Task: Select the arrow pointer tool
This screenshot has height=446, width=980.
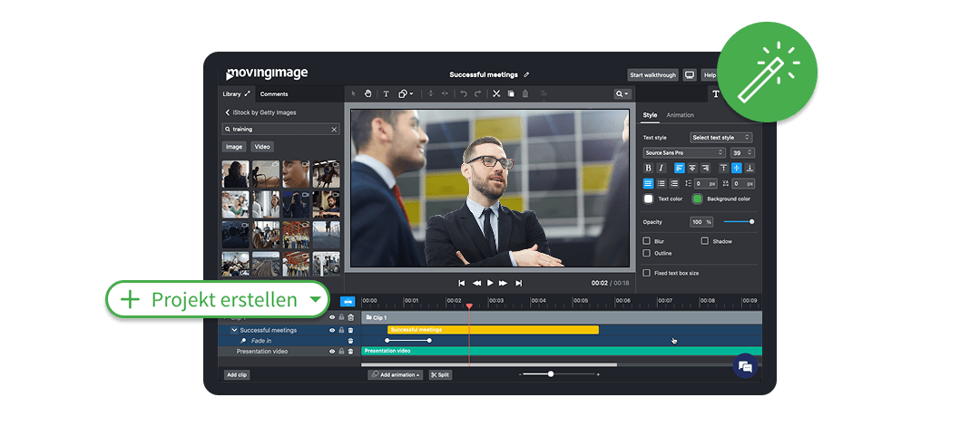Action: pyautogui.click(x=354, y=93)
